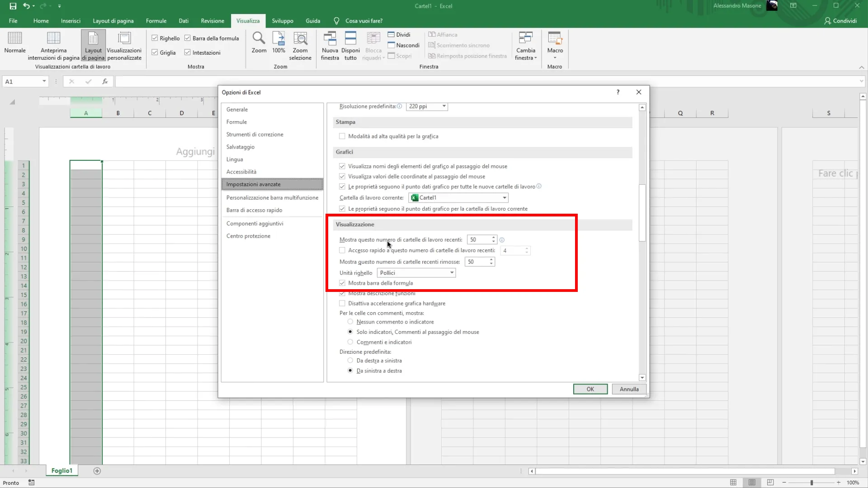868x488 pixels.
Task: Select Commenti e indicatori radio button
Action: click(x=350, y=342)
